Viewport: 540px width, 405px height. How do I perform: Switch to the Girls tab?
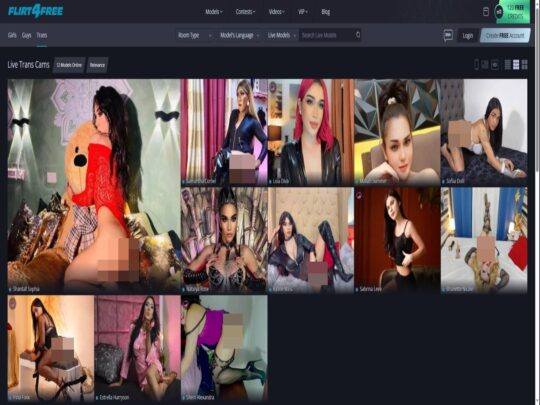tap(12, 35)
